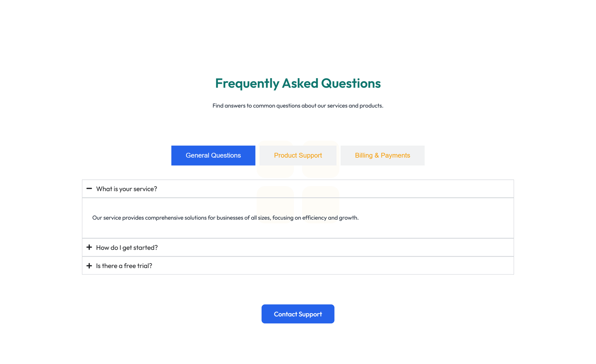Click the "How do I get started?" question text
The image size is (596, 364).
[127, 247]
